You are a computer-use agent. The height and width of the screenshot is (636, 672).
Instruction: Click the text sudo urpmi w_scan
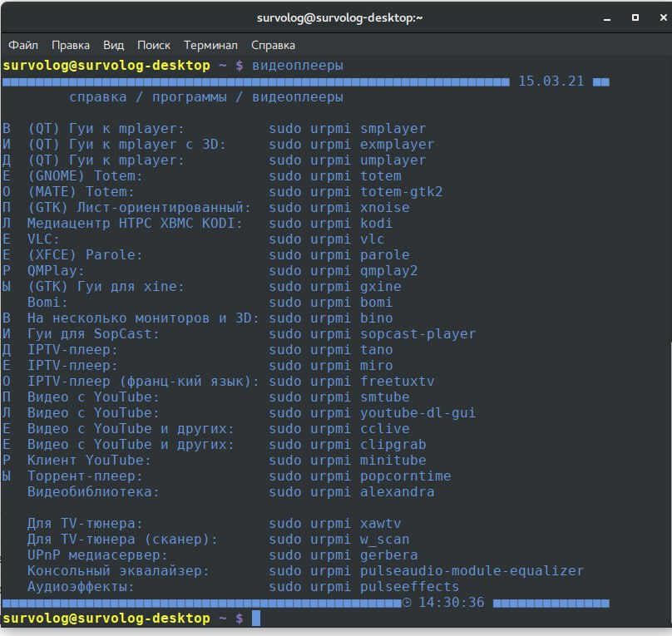pyautogui.click(x=339, y=540)
